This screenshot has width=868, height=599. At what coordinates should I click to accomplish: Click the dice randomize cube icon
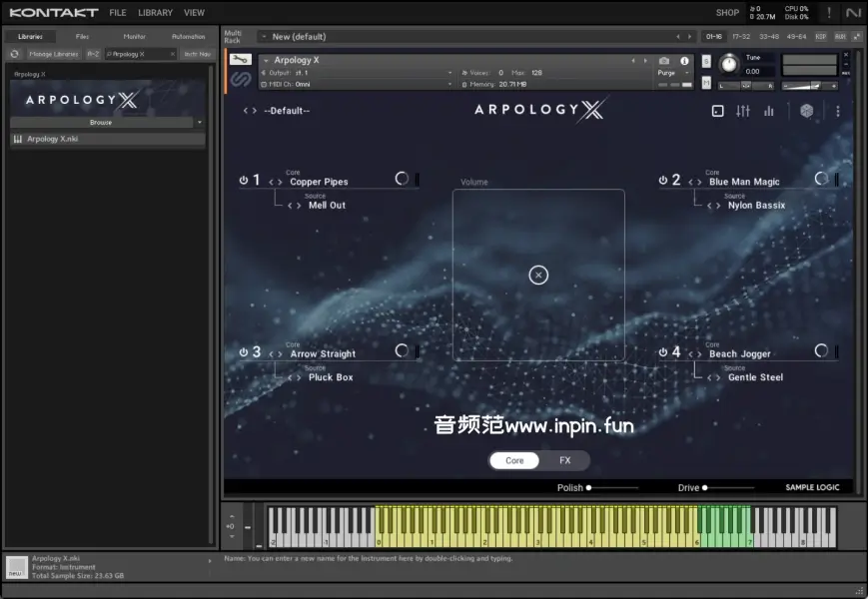tap(807, 111)
